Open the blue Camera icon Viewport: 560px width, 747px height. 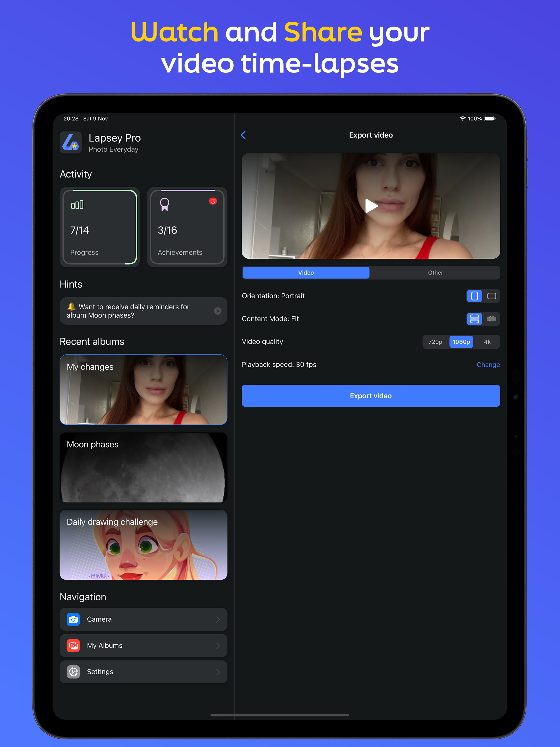pos(73,619)
